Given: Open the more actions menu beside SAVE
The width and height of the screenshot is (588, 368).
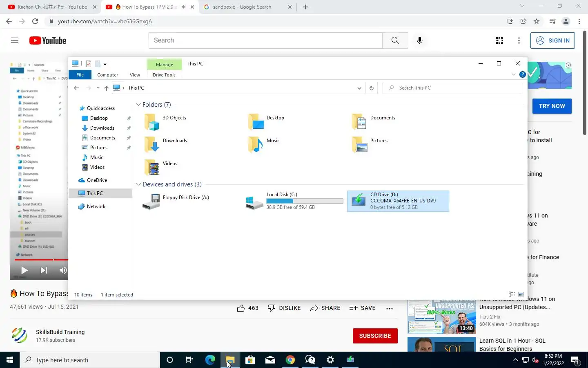Looking at the screenshot, I should [390, 308].
